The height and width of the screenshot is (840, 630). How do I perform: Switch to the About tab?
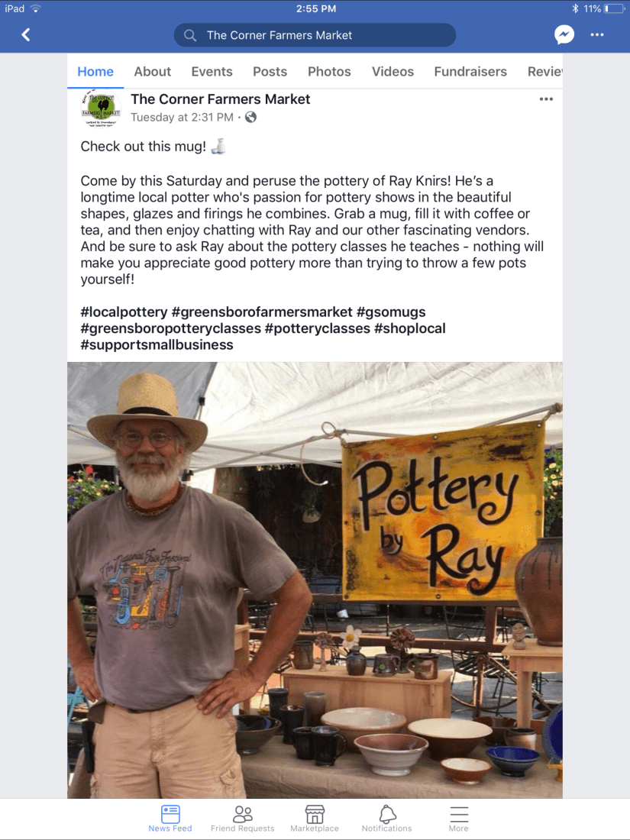(152, 72)
